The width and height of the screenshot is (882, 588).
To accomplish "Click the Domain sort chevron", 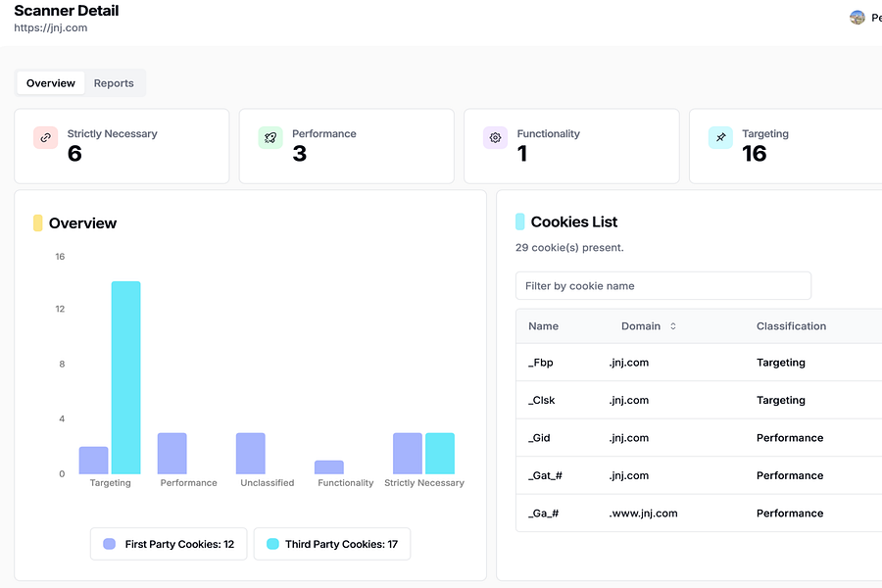I will coord(671,325).
